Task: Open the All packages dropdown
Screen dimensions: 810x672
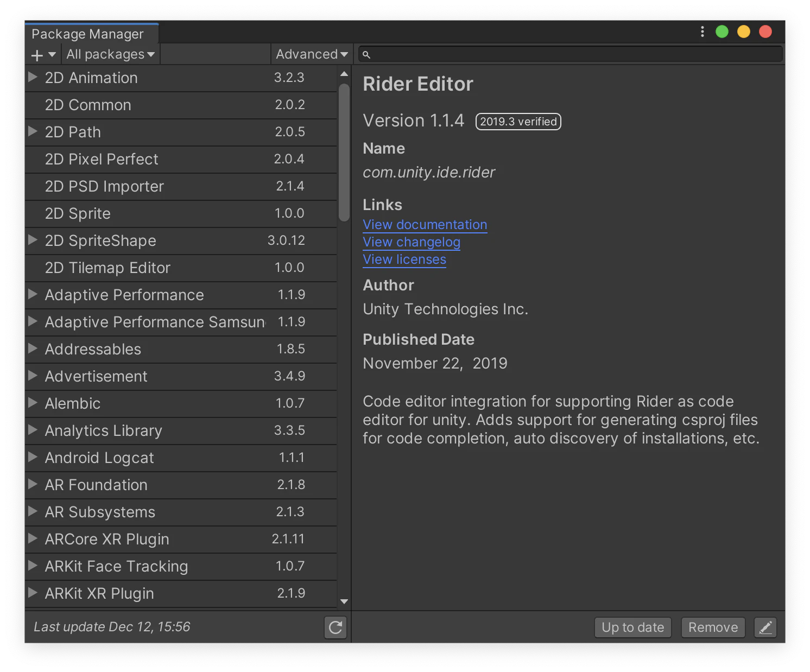Action: click(111, 54)
